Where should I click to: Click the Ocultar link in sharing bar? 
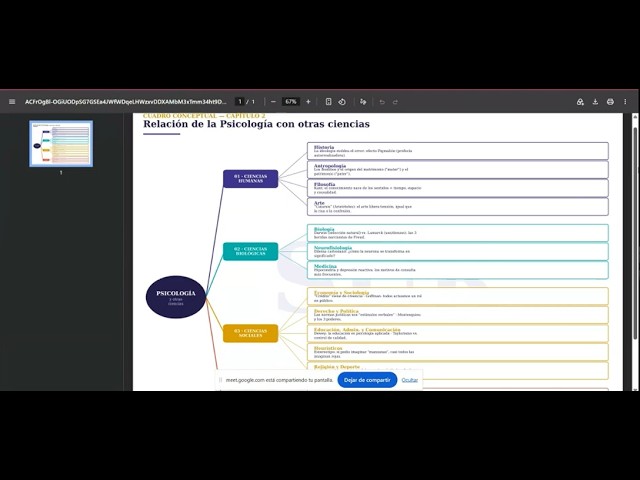click(409, 380)
